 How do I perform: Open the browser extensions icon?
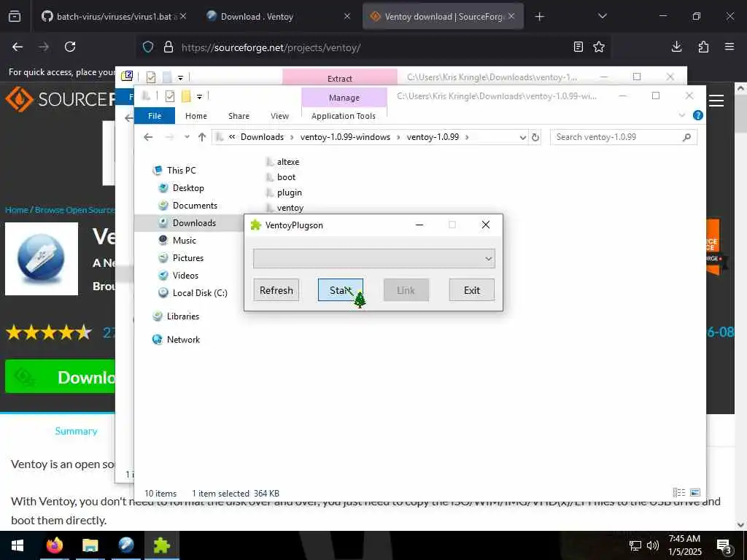(703, 47)
